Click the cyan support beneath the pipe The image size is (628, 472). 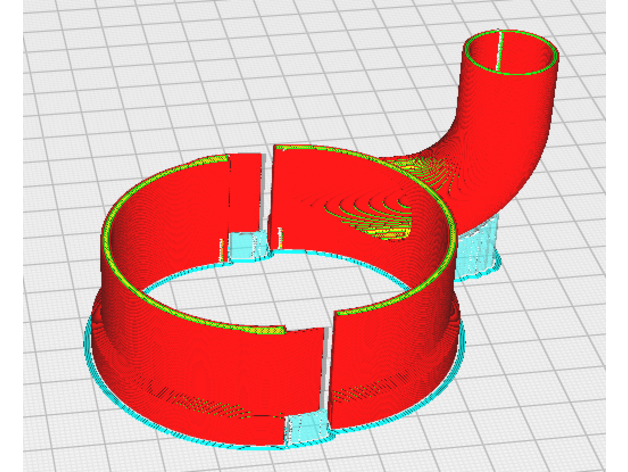point(478,248)
